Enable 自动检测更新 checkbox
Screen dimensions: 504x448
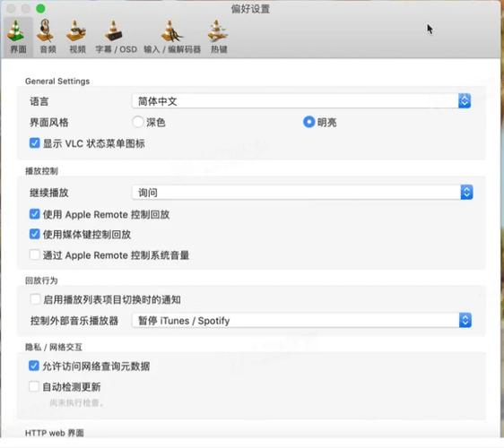point(34,386)
